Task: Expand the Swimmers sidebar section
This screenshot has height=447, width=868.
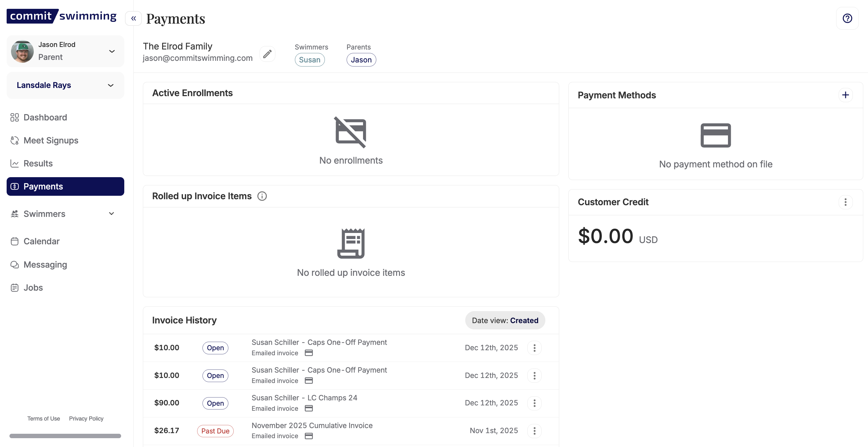Action: point(112,214)
